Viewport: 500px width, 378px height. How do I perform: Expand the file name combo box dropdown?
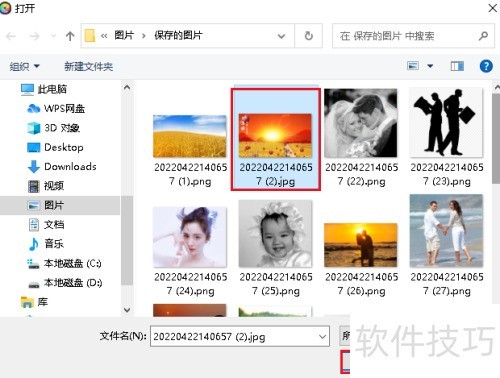(x=322, y=336)
